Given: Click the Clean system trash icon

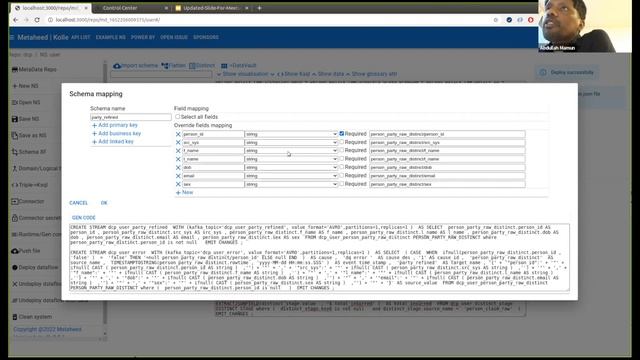Looking at the screenshot, I should tap(15, 317).
